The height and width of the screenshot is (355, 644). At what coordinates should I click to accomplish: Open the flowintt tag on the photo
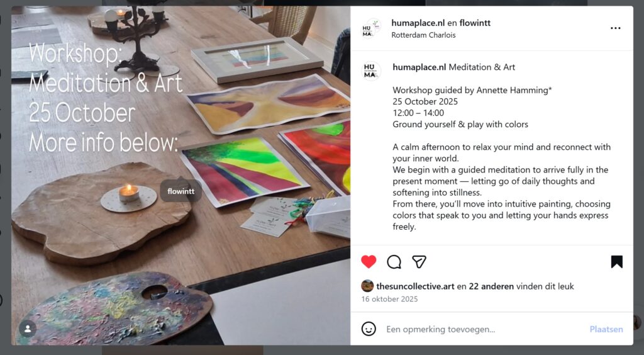click(180, 191)
